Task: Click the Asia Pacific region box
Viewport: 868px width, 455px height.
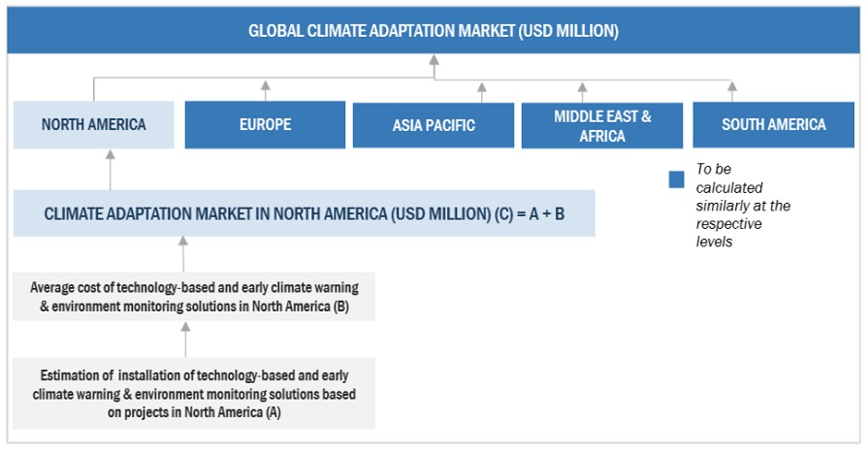Action: 434,125
